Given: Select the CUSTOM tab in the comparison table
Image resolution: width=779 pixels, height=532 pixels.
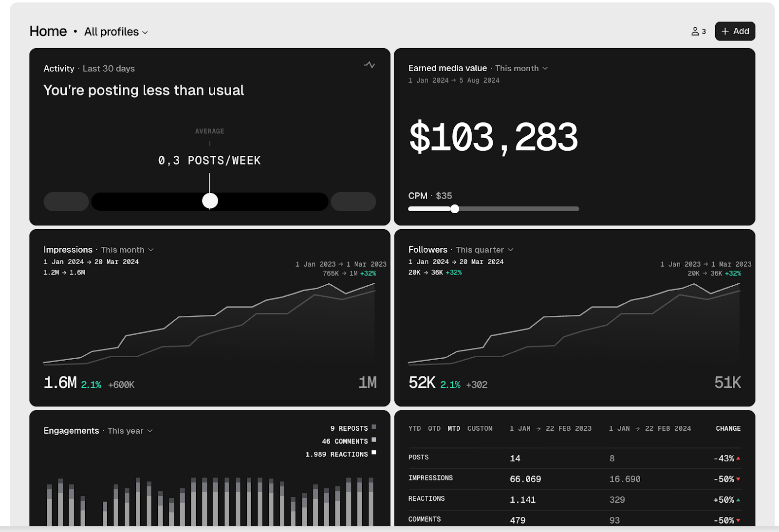Looking at the screenshot, I should pos(480,428).
